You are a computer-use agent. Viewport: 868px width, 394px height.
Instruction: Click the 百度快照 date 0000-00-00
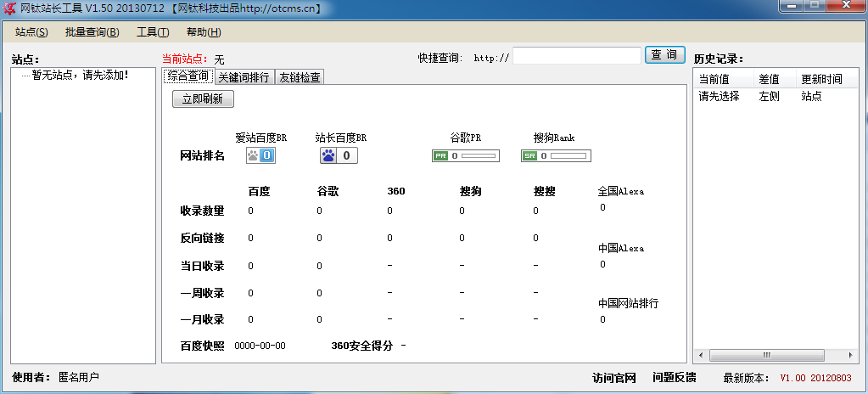click(260, 346)
